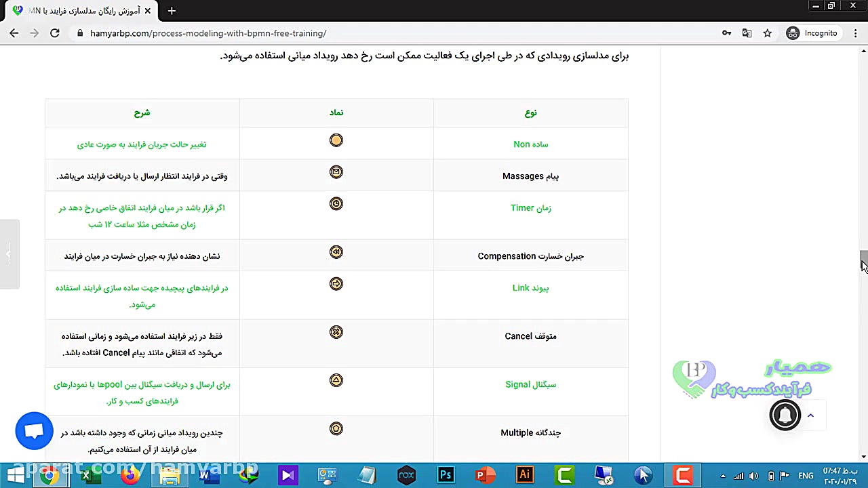Open Firefox from the taskbar
868x488 pixels.
pyautogui.click(x=130, y=476)
